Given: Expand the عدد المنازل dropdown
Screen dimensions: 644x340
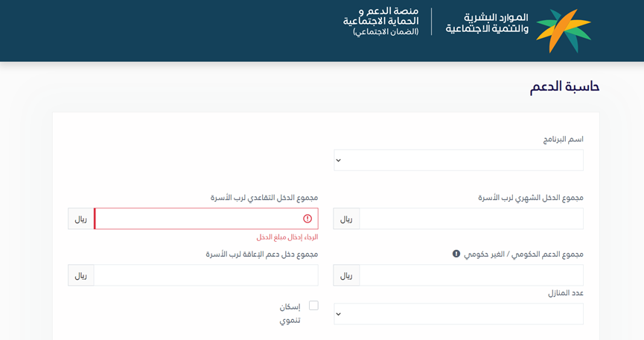Looking at the screenshot, I should (x=458, y=314).
